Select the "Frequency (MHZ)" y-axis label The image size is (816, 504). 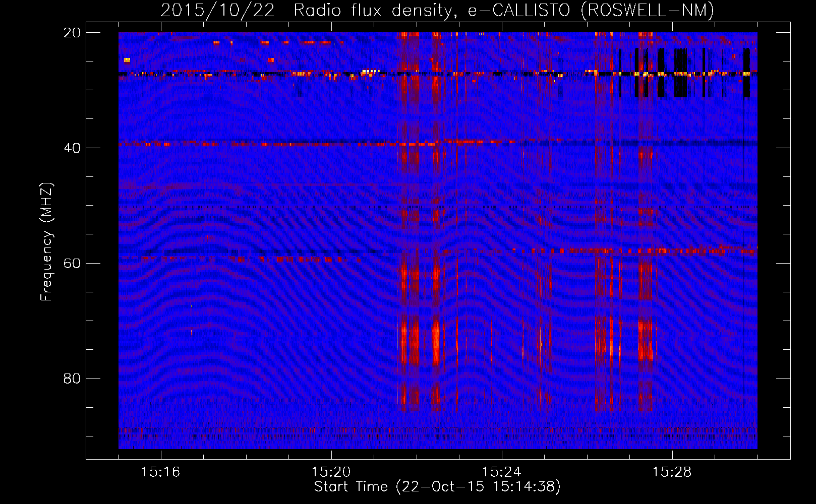click(46, 242)
